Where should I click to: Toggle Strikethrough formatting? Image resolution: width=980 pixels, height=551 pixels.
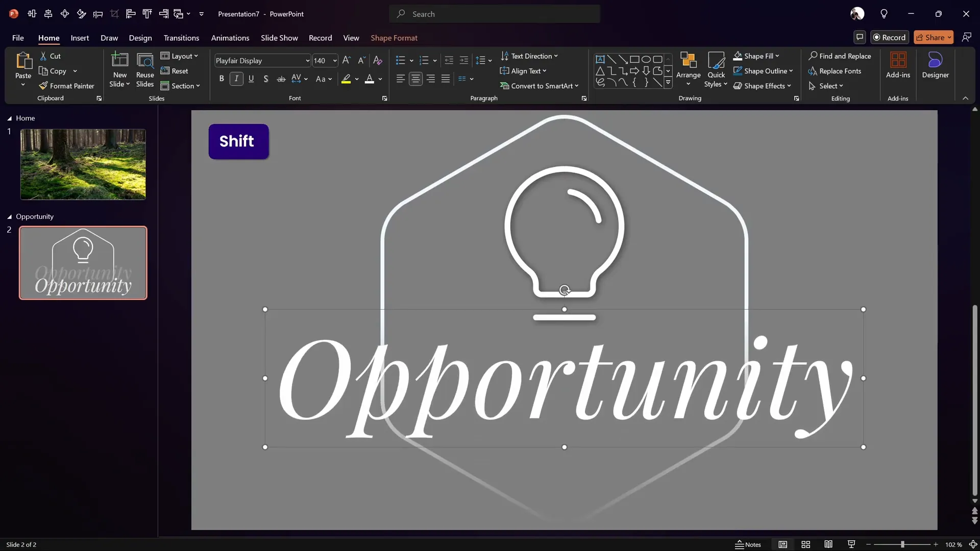(281, 79)
